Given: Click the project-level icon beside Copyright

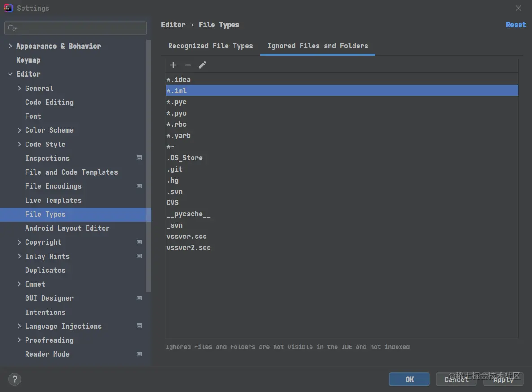Looking at the screenshot, I should [x=139, y=242].
